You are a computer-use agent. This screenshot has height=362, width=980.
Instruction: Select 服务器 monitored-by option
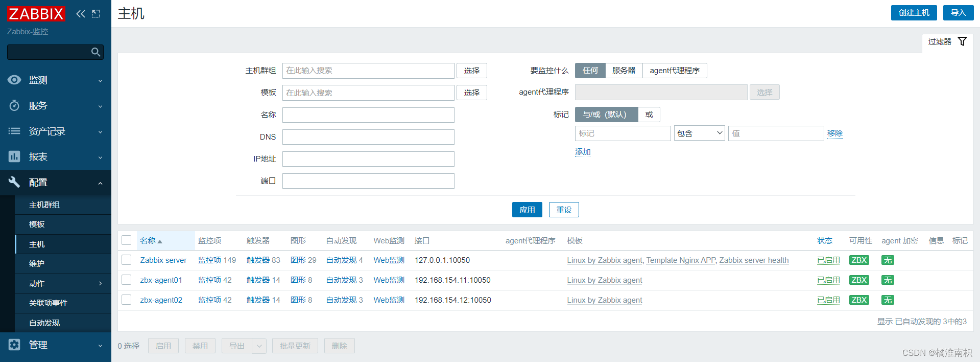click(x=624, y=71)
